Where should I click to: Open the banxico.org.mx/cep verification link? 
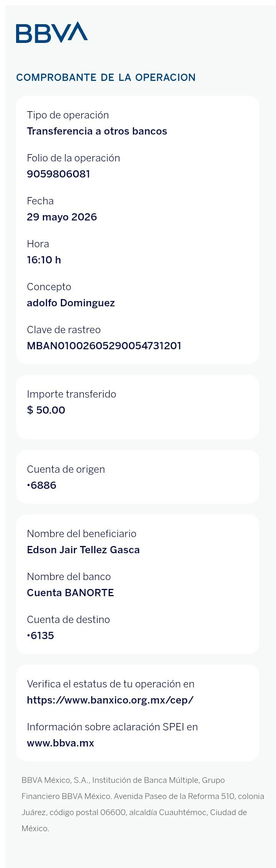click(x=110, y=700)
